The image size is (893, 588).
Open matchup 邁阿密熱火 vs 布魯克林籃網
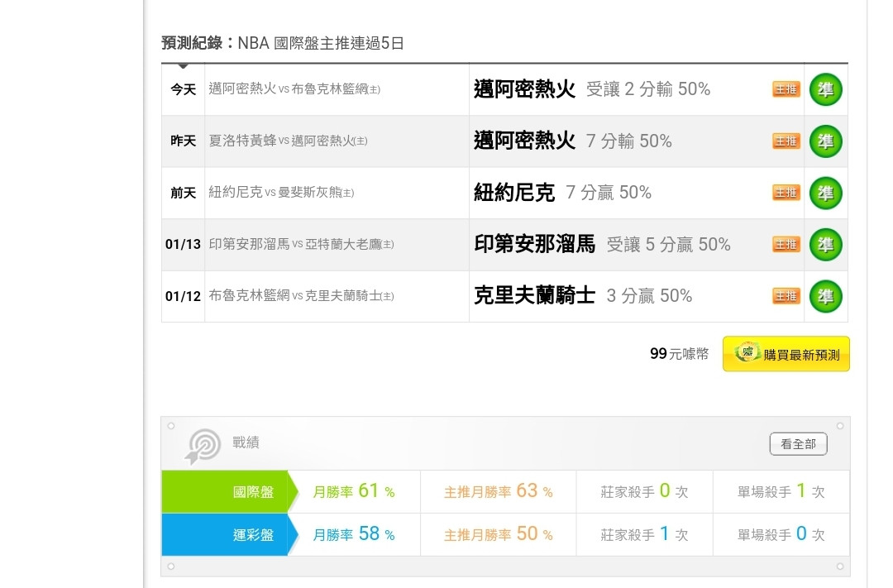pyautogui.click(x=294, y=88)
